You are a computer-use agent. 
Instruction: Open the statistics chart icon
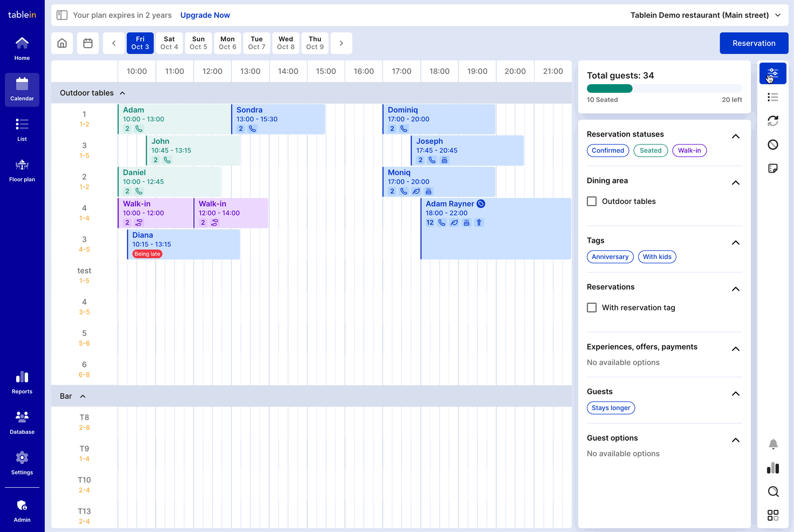coord(773,468)
